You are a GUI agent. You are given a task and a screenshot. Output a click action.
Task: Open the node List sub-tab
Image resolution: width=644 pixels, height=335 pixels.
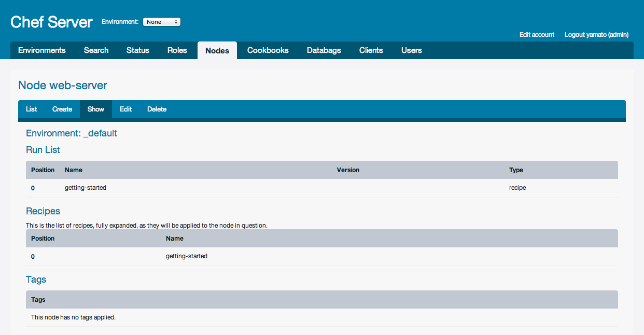32,109
